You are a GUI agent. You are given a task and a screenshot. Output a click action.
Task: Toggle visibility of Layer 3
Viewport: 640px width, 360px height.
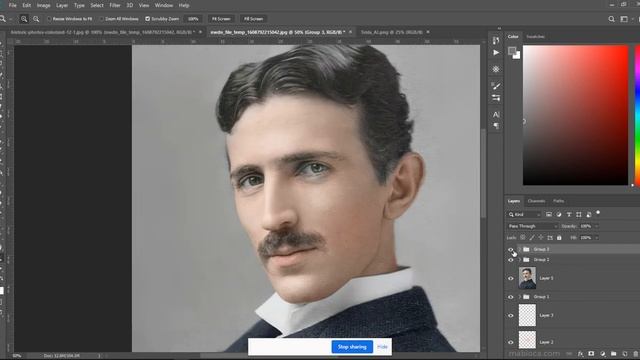[511, 316]
